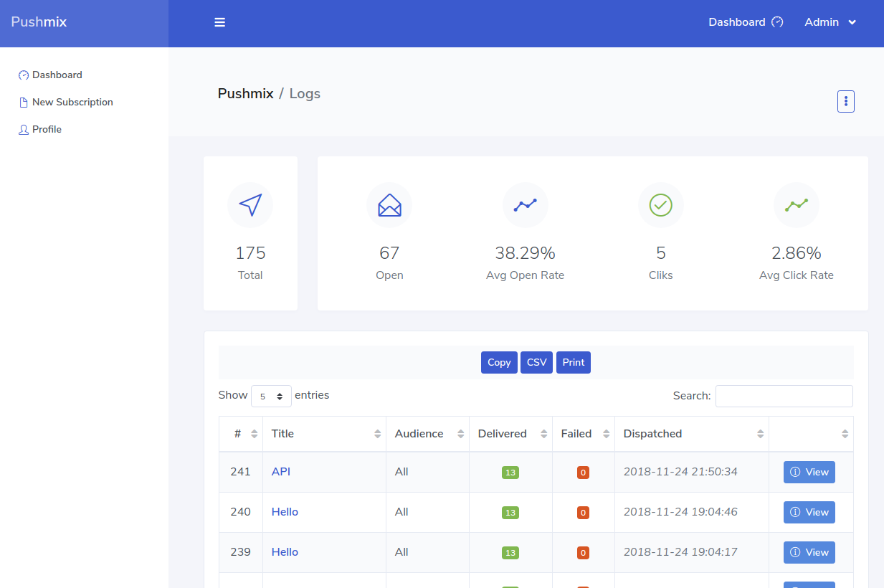
Task: Focus the Search input field
Action: point(784,396)
